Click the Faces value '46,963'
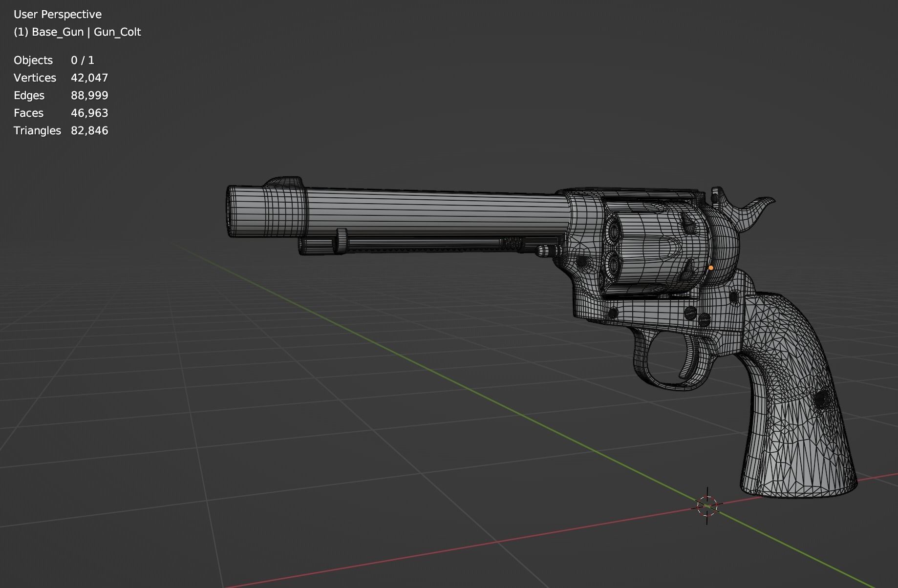The image size is (898, 588). (89, 113)
